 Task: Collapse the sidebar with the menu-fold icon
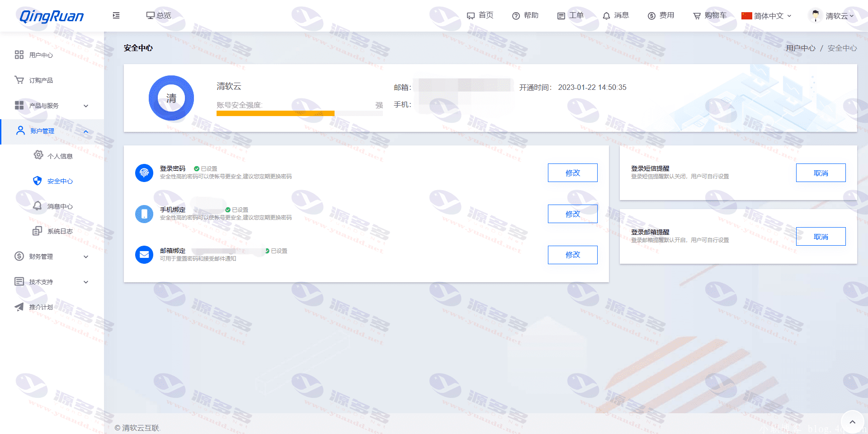coord(116,15)
